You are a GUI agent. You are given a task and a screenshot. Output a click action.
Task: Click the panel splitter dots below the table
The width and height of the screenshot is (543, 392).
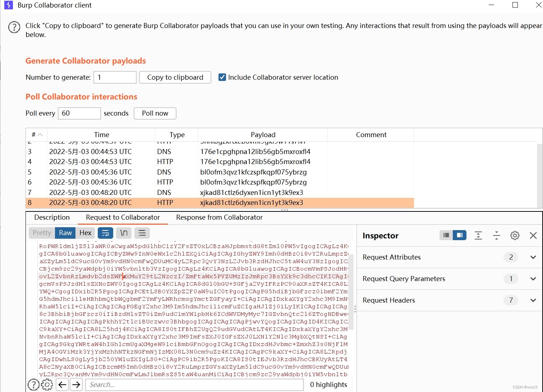(x=284, y=210)
